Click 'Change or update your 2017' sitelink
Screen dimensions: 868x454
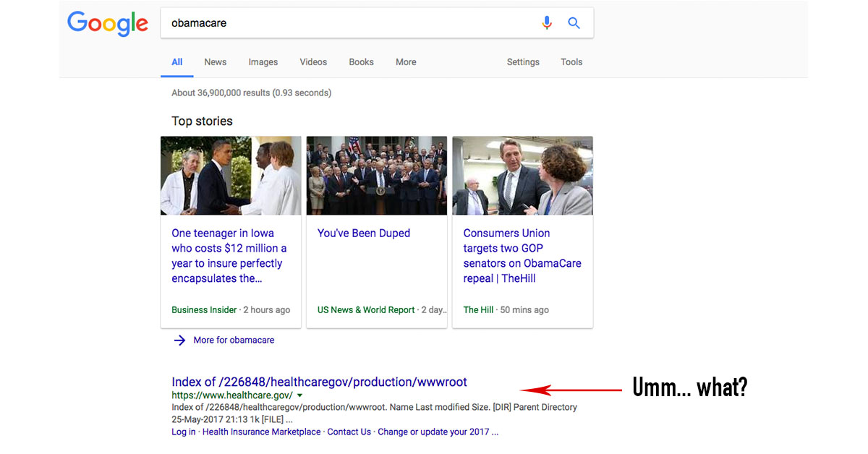[438, 432]
